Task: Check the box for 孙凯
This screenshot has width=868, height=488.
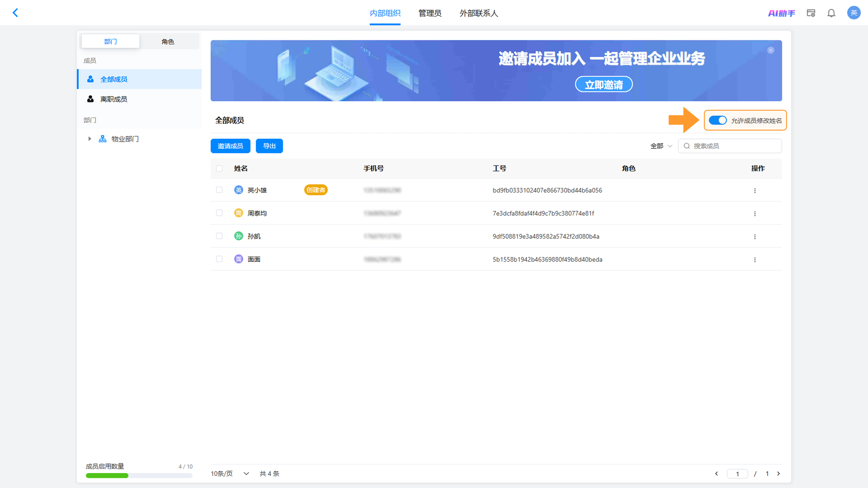Action: click(x=219, y=236)
